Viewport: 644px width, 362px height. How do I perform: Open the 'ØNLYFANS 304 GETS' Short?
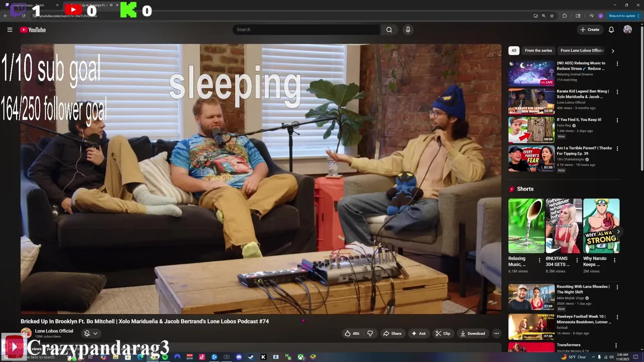click(564, 226)
